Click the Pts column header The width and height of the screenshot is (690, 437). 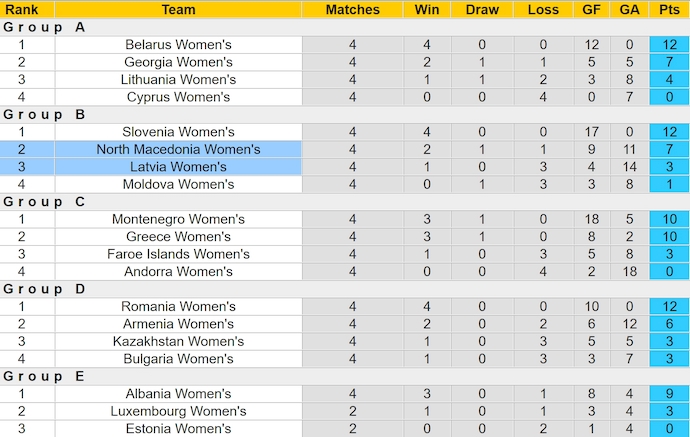(668, 10)
